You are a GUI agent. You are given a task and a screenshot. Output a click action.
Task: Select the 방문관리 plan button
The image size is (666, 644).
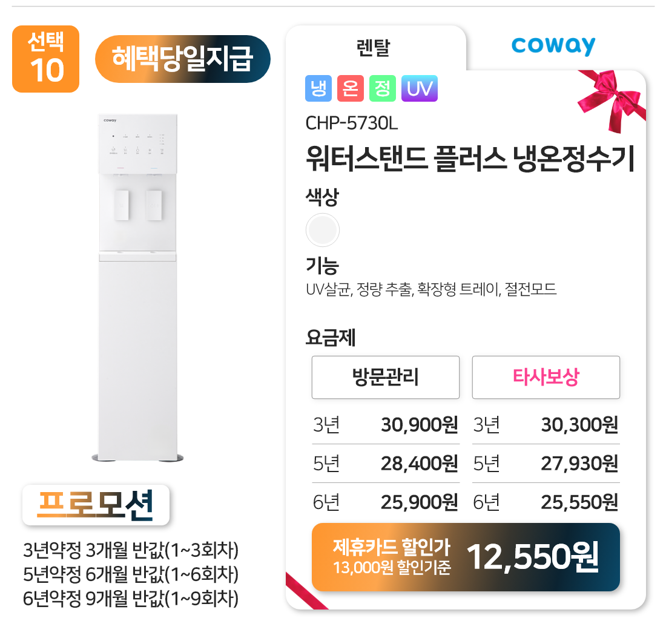click(386, 377)
